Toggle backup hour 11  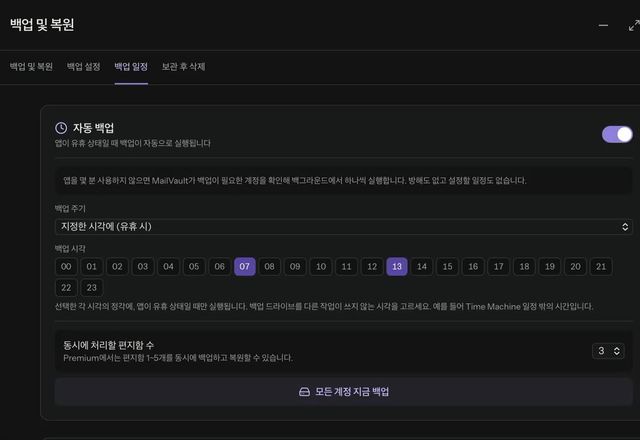[x=346, y=267]
